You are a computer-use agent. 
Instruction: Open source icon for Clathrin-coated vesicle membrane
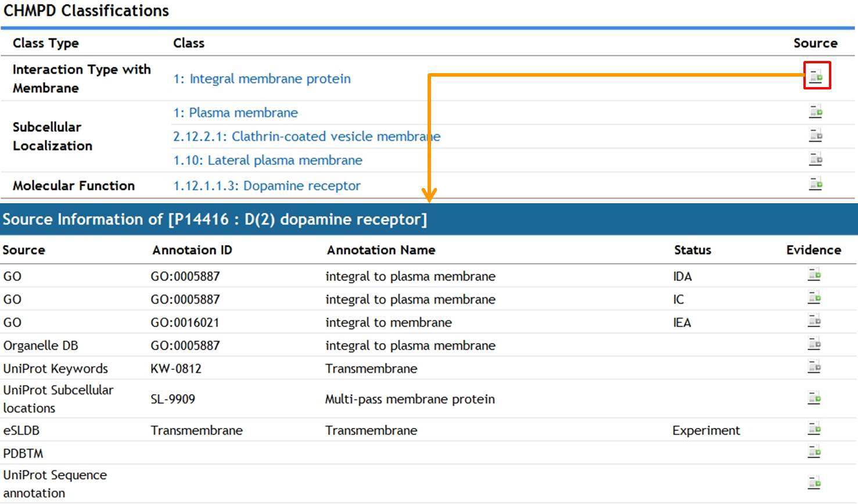click(816, 135)
